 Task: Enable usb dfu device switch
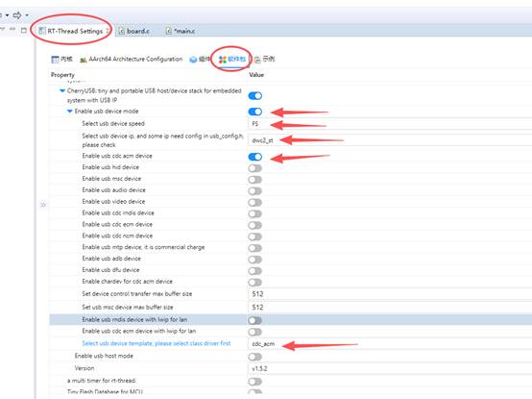point(255,270)
